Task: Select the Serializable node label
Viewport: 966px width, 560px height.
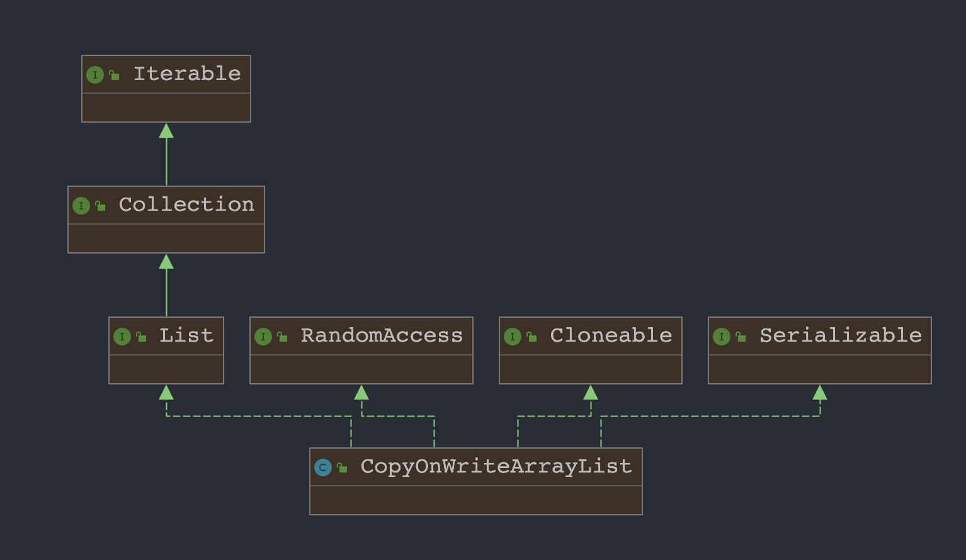Action: click(x=841, y=335)
